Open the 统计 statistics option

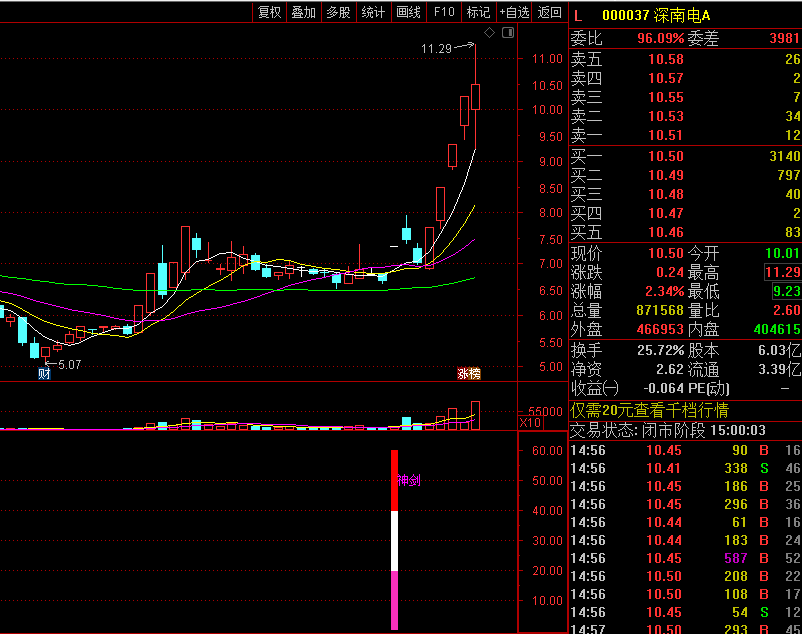point(373,12)
